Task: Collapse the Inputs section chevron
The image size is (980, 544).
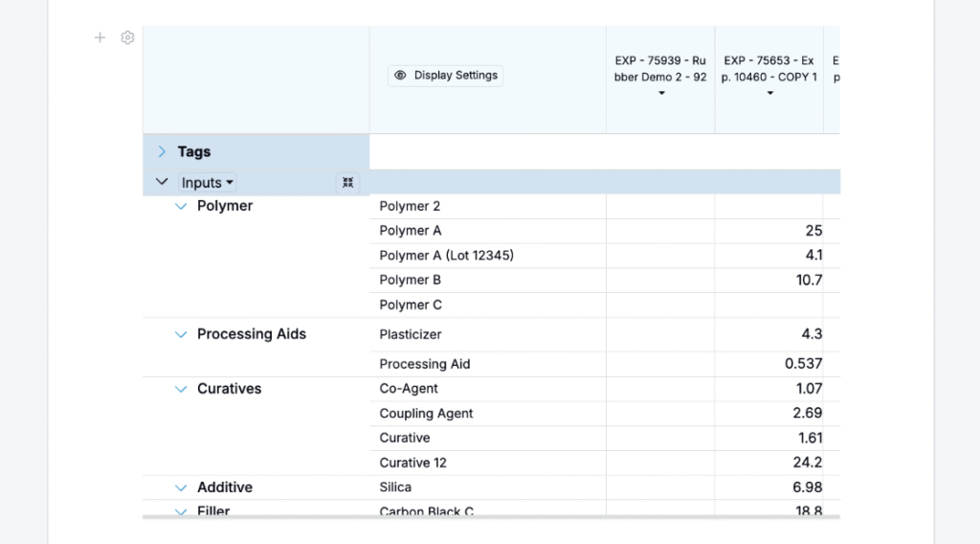Action: [x=162, y=182]
